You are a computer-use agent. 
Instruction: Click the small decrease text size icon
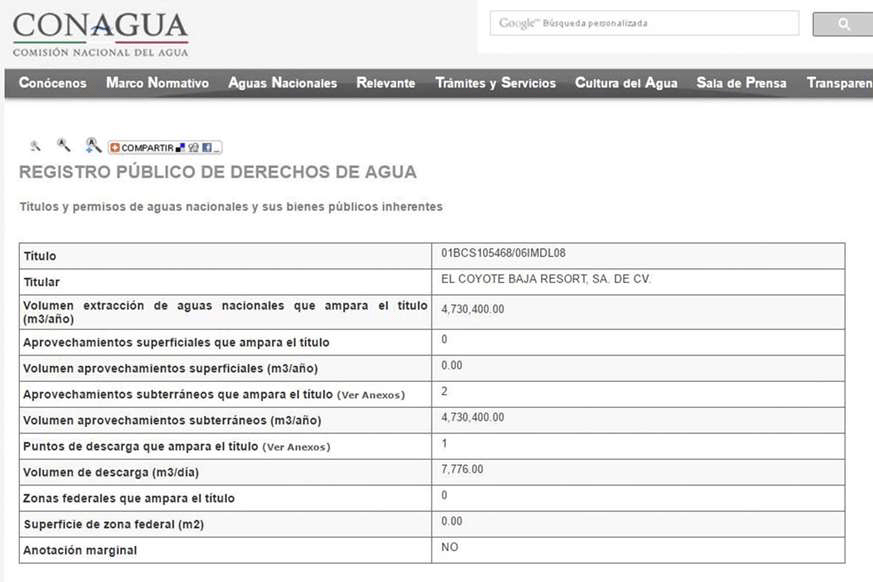pyautogui.click(x=36, y=146)
